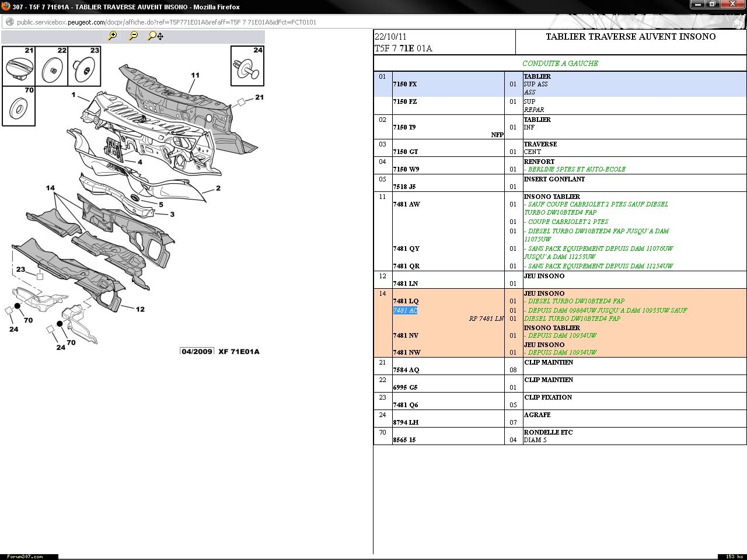
Task: Click part thumbnail 21 clip
Action: tap(18, 66)
